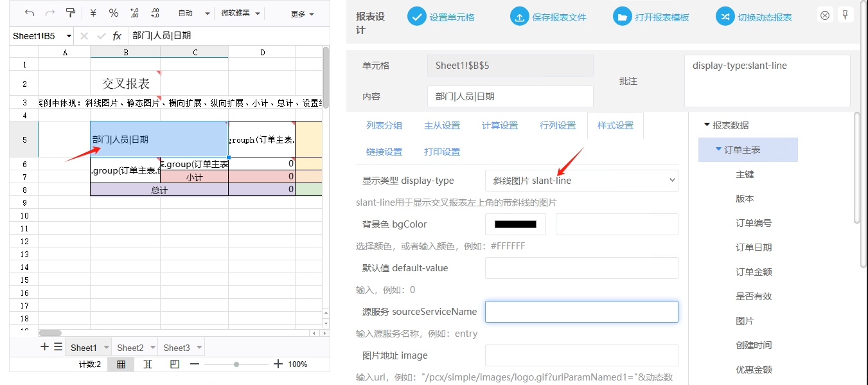
Task: Click the 保存报表文件 upload icon
Action: click(x=519, y=17)
